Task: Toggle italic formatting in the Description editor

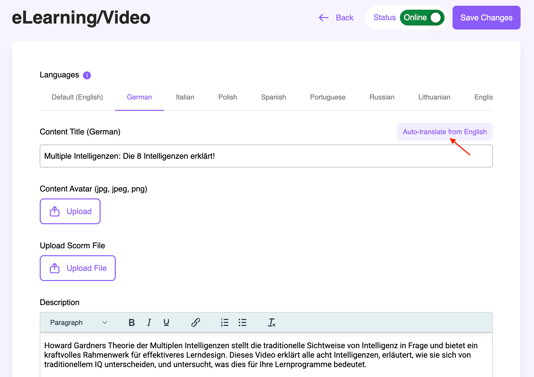Action: coord(149,323)
